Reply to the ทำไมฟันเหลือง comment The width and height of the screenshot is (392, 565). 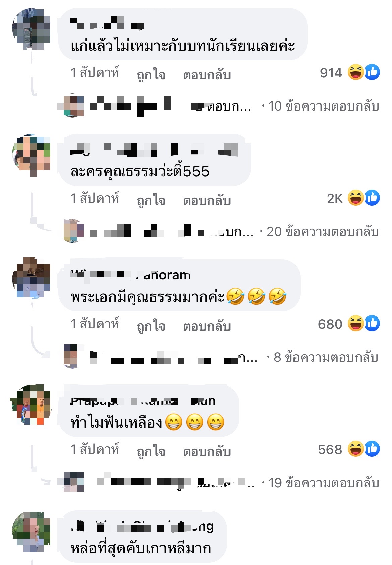point(207,451)
